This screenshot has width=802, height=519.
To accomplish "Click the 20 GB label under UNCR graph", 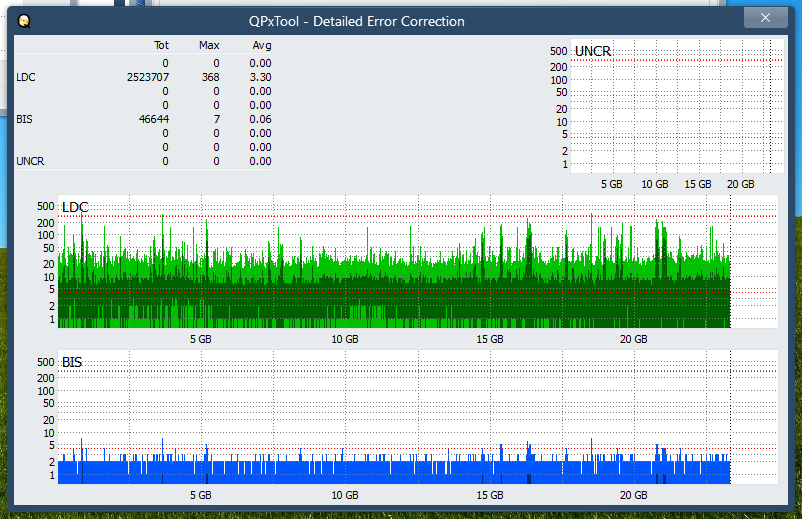I will point(741,184).
